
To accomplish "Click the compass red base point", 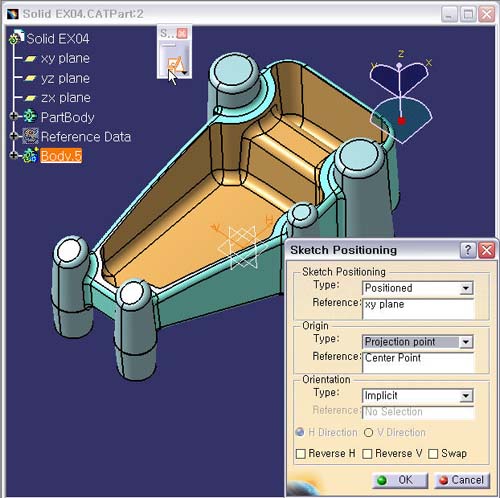I will point(402,121).
